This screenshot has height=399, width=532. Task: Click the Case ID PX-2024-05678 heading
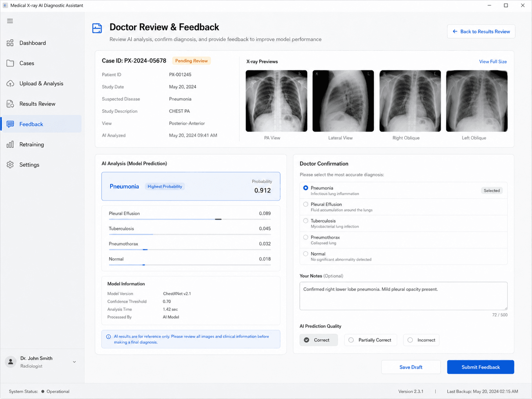(x=134, y=61)
